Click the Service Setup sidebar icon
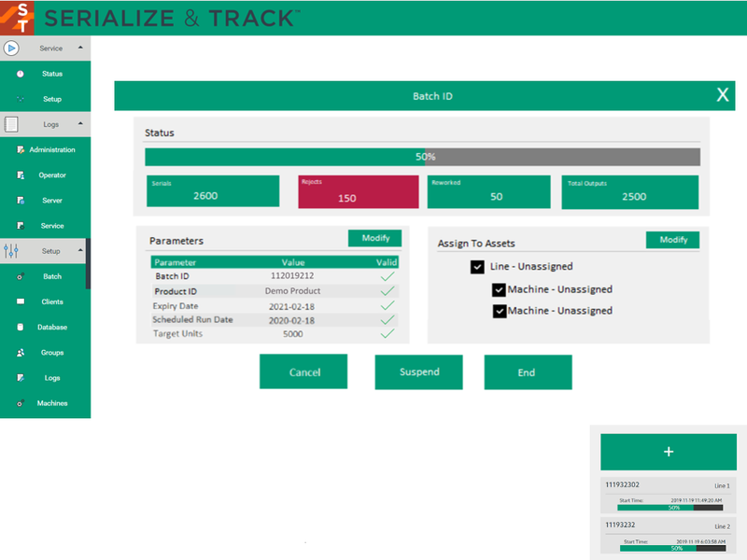Viewport: 747px width, 560px height. coord(20,99)
